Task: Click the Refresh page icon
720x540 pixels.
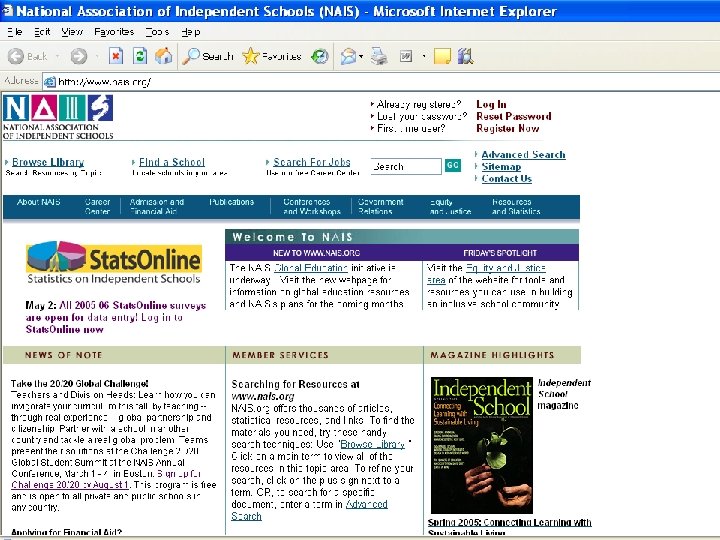Action: click(x=140, y=56)
